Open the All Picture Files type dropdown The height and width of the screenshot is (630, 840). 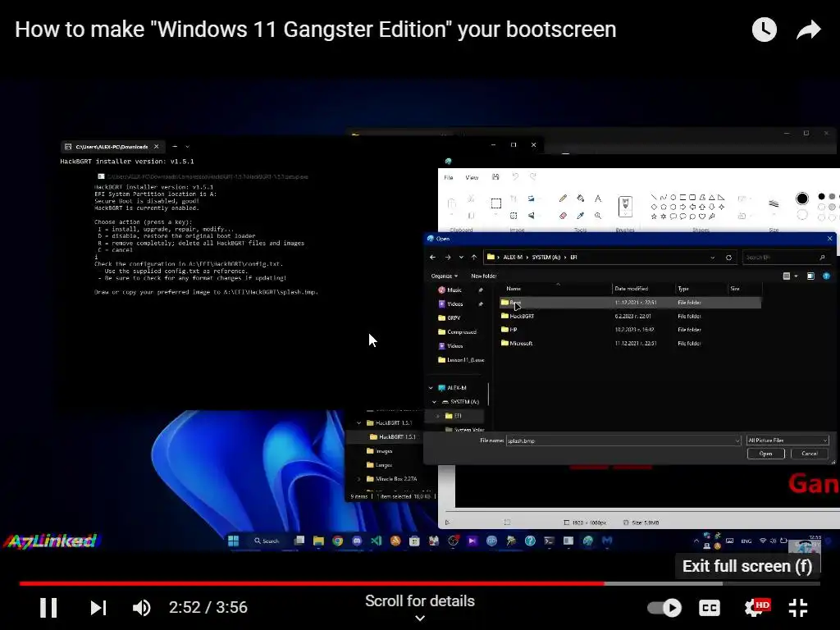click(x=787, y=441)
